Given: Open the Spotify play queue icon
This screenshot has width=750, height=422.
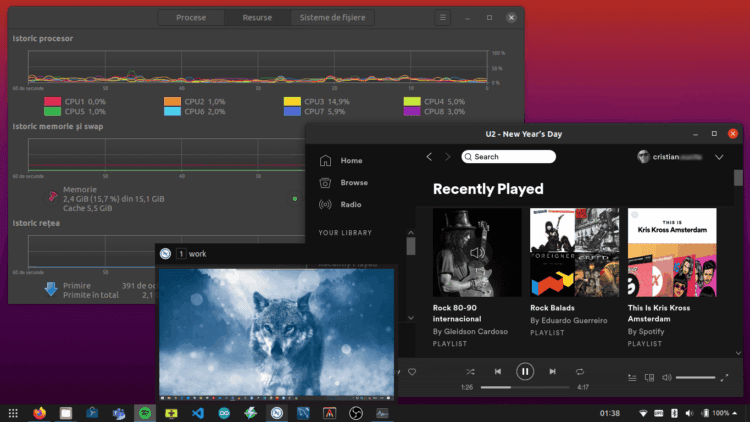Looking at the screenshot, I should pyautogui.click(x=632, y=378).
